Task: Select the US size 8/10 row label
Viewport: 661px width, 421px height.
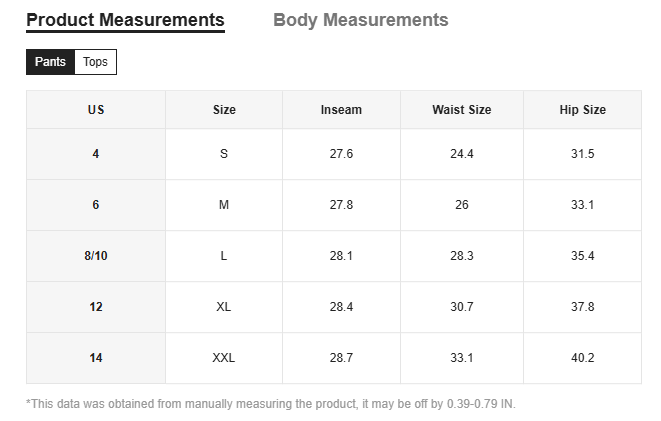Action: (x=96, y=256)
